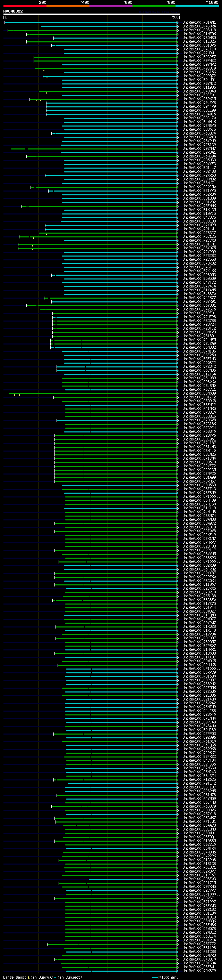Click label UniRef100_Q7U9W1
222x980 pixels.
tap(199, 53)
